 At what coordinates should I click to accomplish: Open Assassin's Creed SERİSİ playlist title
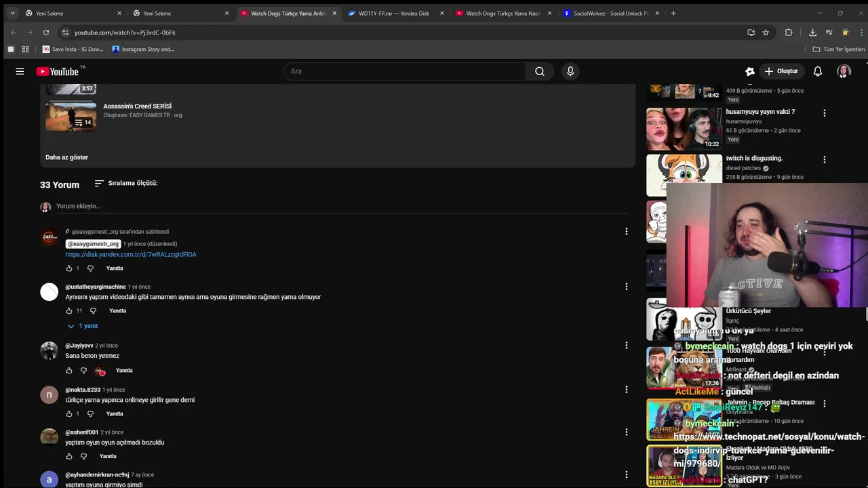138,106
